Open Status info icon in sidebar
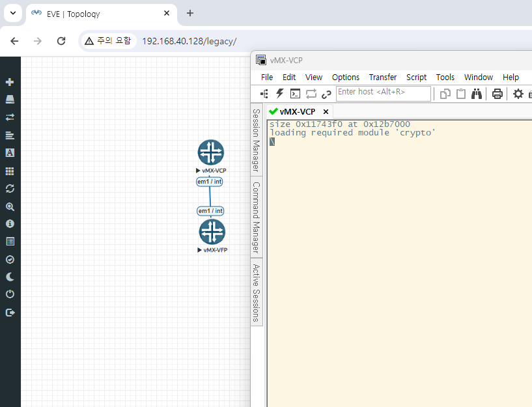This screenshot has width=532, height=407. 10,223
